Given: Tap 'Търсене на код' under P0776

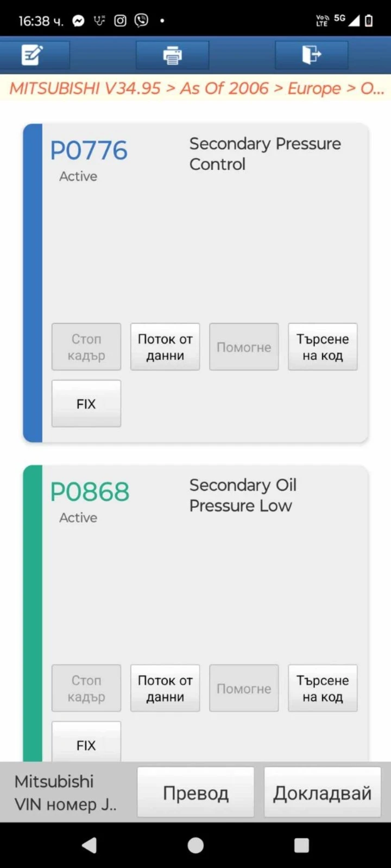Looking at the screenshot, I should point(323,347).
